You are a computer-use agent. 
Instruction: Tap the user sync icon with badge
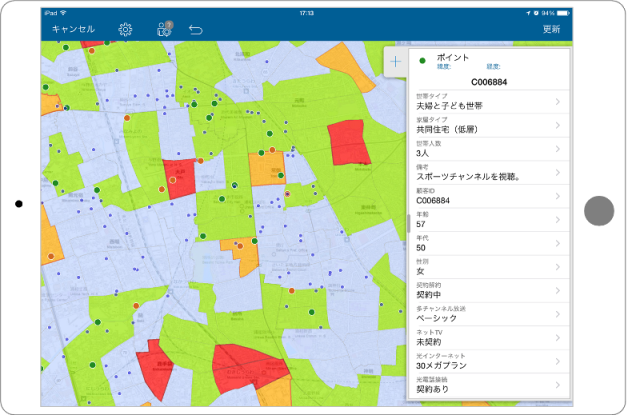164,29
